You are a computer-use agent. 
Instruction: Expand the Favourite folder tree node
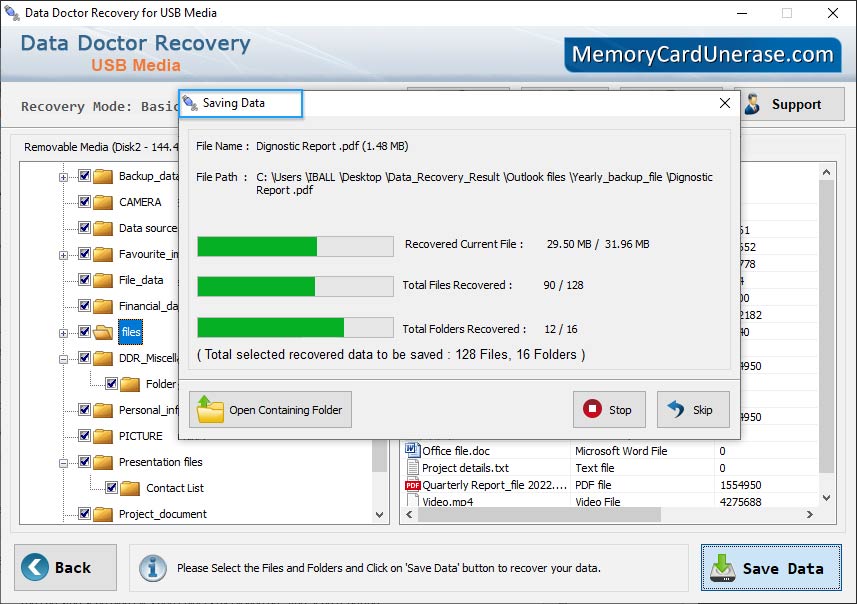pos(63,255)
